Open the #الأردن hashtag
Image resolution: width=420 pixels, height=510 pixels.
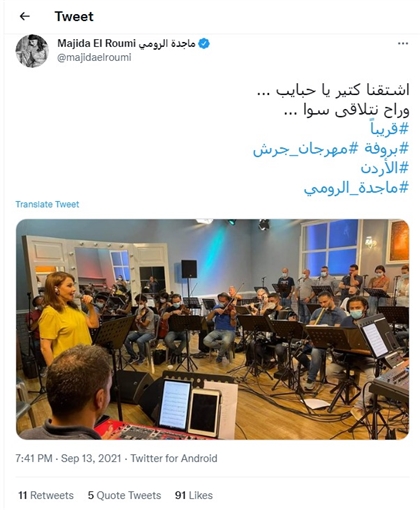point(385,168)
